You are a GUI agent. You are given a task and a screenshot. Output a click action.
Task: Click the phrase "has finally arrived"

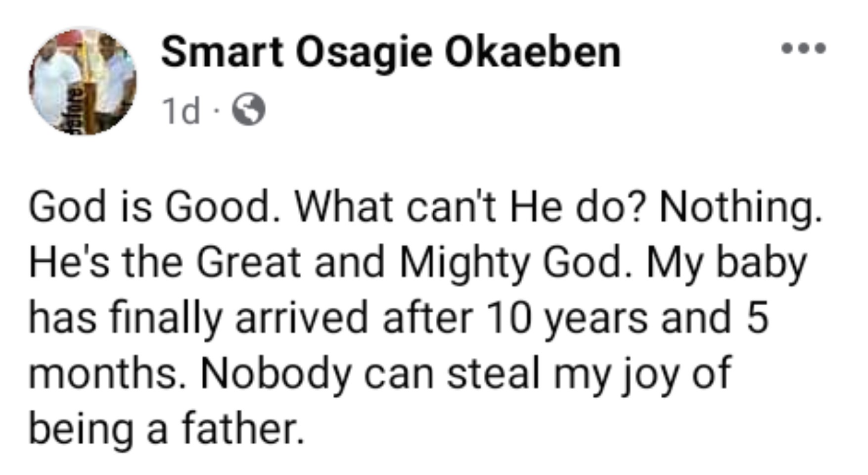point(198,318)
